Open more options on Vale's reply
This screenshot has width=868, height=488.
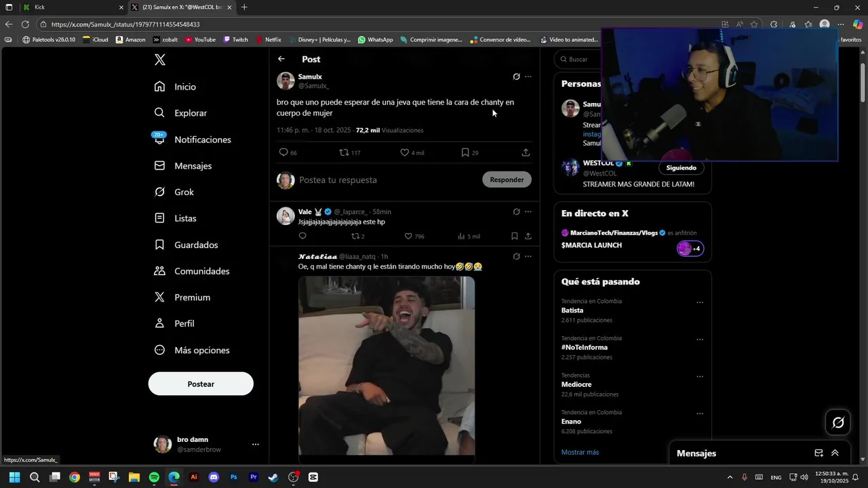(528, 211)
